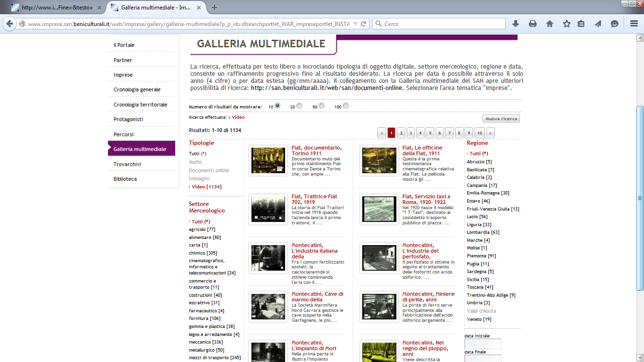Viewport: 644px width, 362px height.
Task: Open bookmarks list icon
Action: point(581,24)
